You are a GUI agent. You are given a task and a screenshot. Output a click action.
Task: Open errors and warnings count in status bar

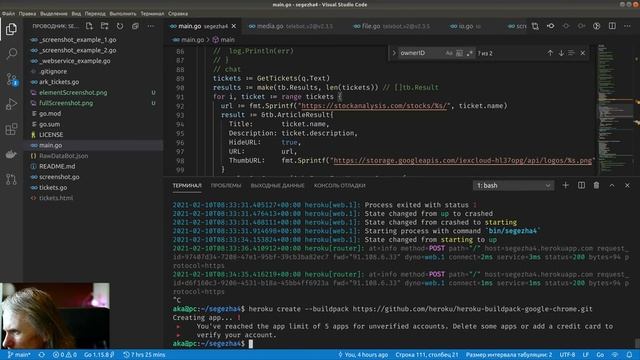pyautogui.click(x=64, y=355)
